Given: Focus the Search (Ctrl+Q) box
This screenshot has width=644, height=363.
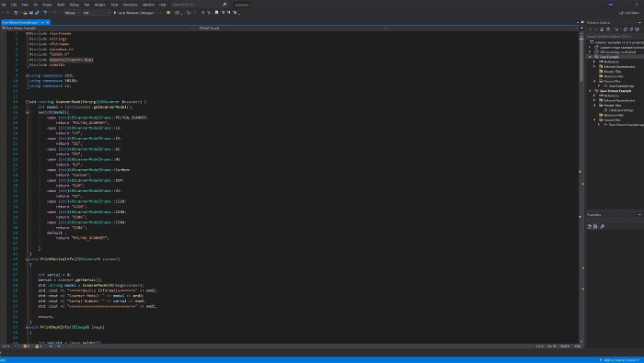Looking at the screenshot, I should pyautogui.click(x=200, y=5).
